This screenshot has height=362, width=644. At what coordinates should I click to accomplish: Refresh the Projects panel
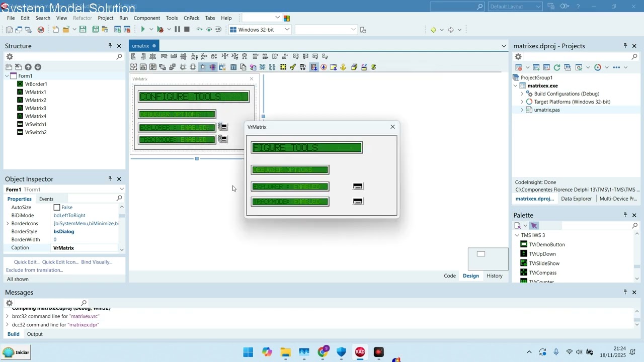(x=557, y=67)
